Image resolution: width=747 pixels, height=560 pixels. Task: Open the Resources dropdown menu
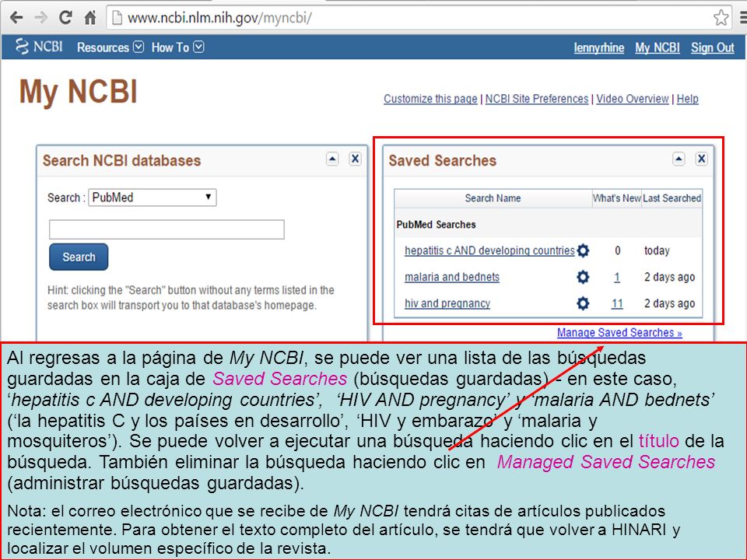(x=110, y=47)
